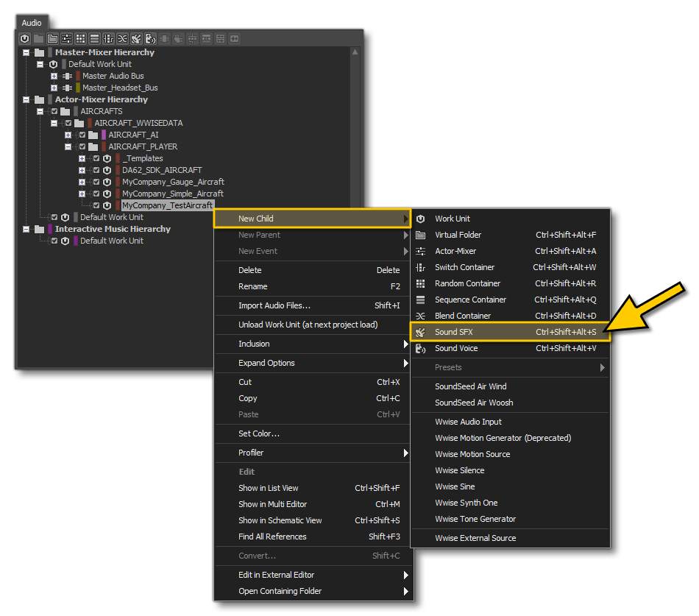699x616 pixels.
Task: Select the Random Container filter icon
Action: (79, 38)
